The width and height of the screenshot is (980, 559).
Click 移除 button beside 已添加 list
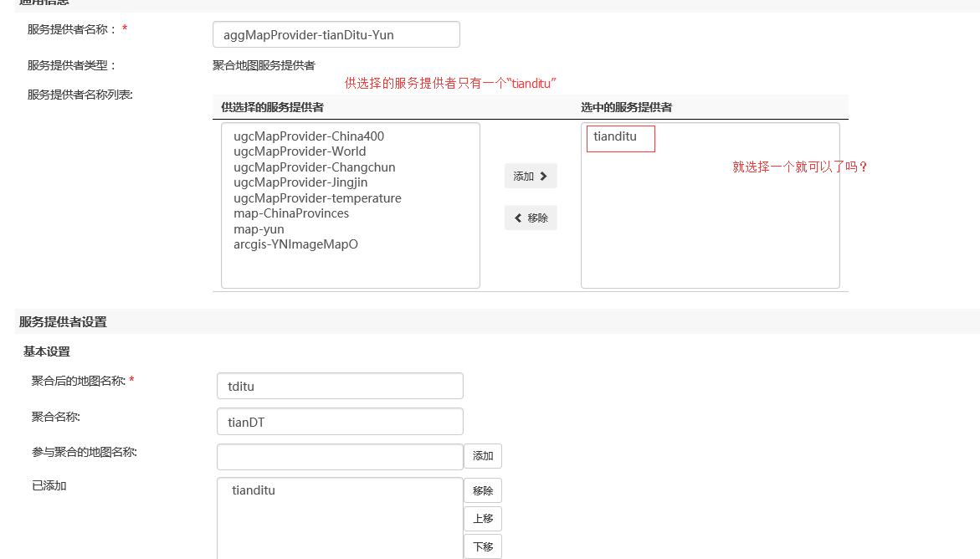[x=483, y=491]
